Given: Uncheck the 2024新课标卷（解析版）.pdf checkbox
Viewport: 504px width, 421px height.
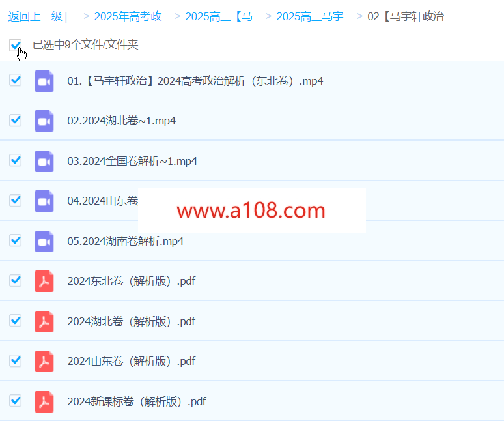Looking at the screenshot, I should (16, 400).
